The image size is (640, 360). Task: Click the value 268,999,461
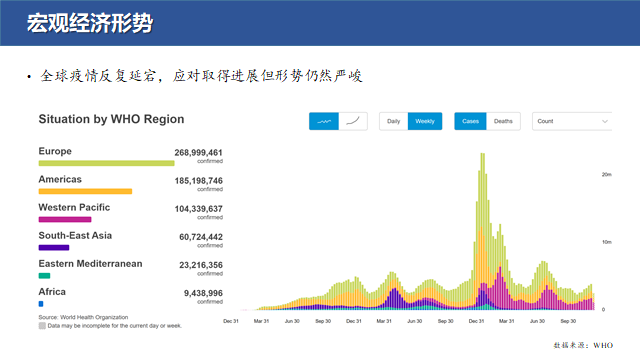tap(198, 153)
